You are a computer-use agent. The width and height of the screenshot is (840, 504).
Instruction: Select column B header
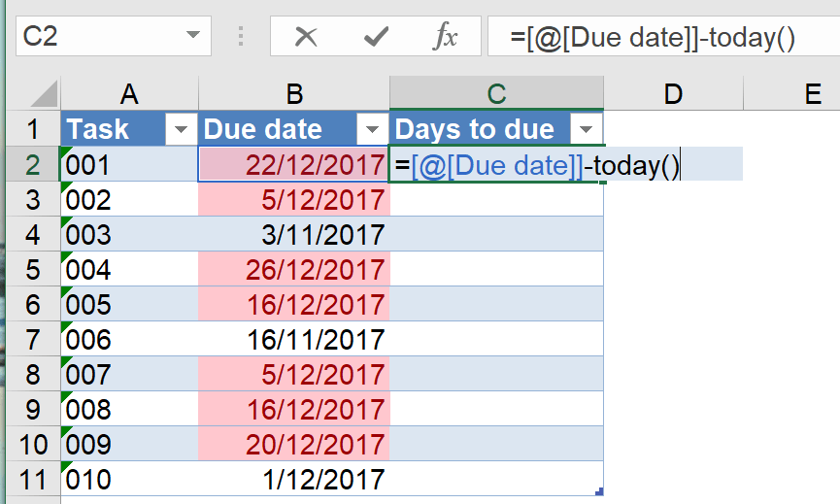point(294,93)
